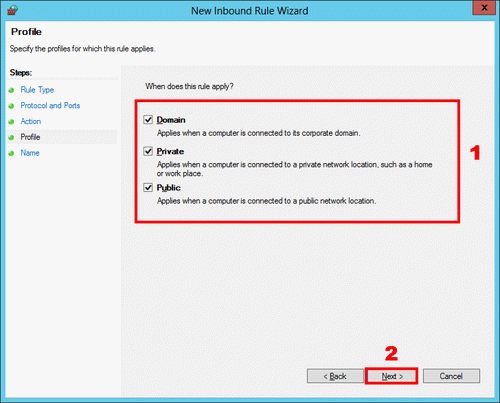
Task: Open the Name step
Action: click(30, 153)
